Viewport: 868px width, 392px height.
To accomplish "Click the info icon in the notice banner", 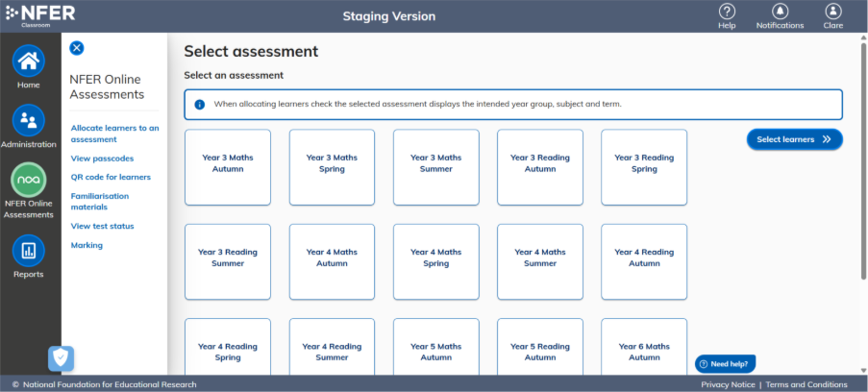I will point(200,104).
